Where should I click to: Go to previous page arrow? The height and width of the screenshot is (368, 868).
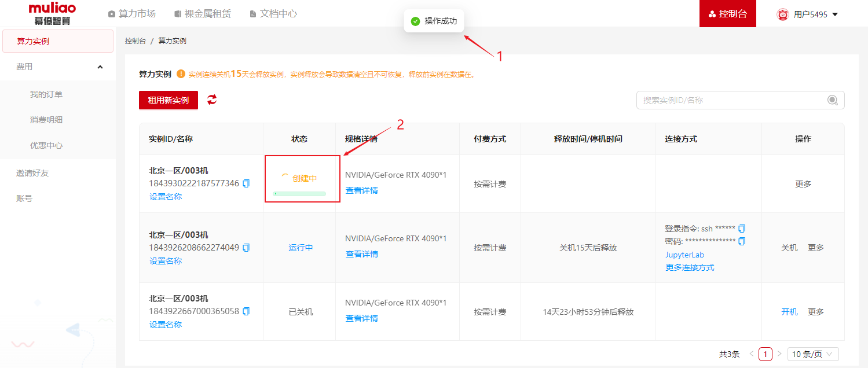coord(752,354)
